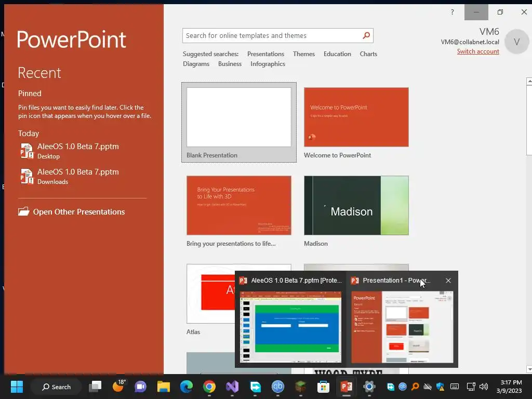Click the scroll up arrow of templates list
Image resolution: width=532 pixels, height=399 pixels.
tap(529, 82)
